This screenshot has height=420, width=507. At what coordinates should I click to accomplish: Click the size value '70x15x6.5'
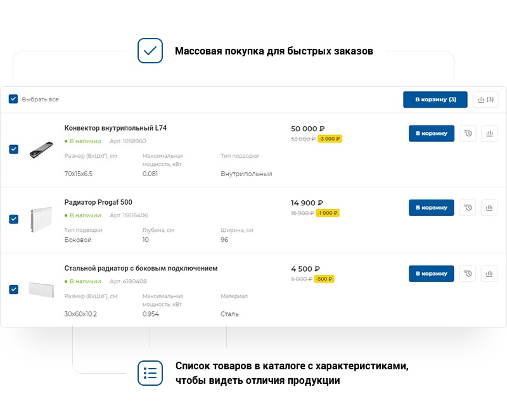click(x=79, y=174)
